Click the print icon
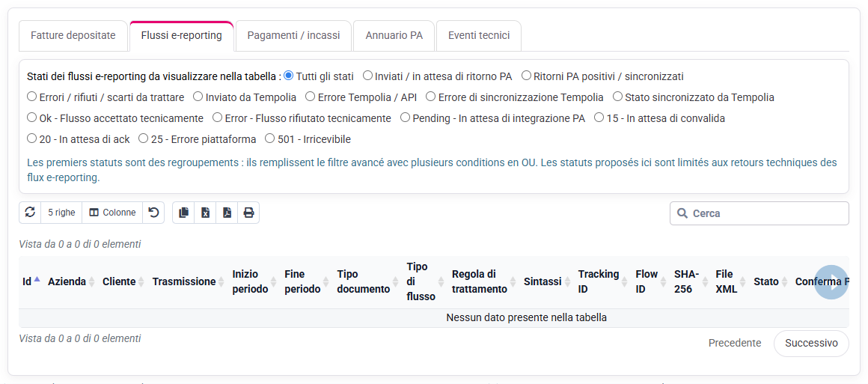The width and height of the screenshot is (868, 384). pos(248,213)
